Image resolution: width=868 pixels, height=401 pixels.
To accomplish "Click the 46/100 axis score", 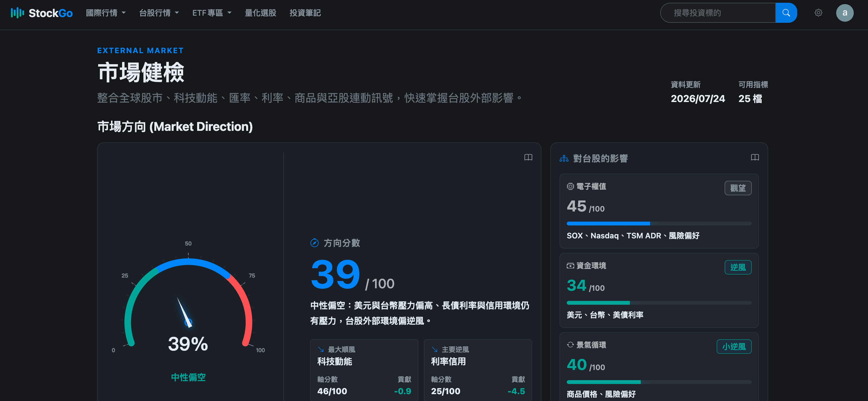I will coord(332,391).
